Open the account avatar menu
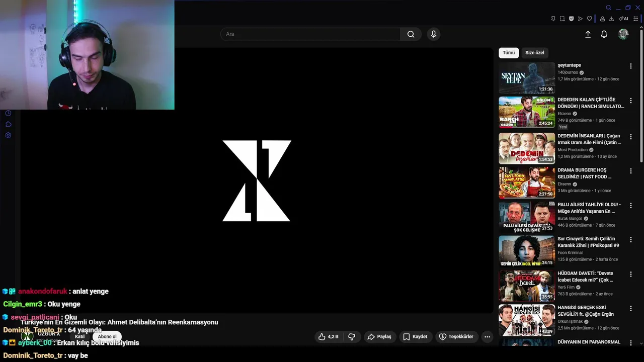 pyautogui.click(x=623, y=34)
